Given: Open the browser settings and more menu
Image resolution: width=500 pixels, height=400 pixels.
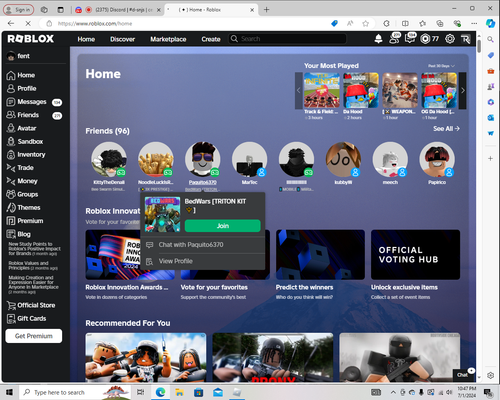Looking at the screenshot, I should coord(474,23).
